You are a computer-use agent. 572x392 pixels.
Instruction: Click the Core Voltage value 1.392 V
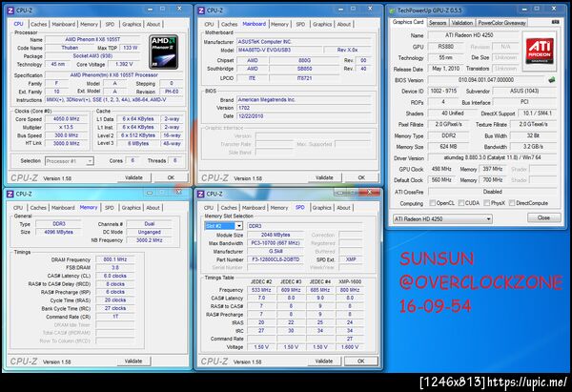coord(124,64)
